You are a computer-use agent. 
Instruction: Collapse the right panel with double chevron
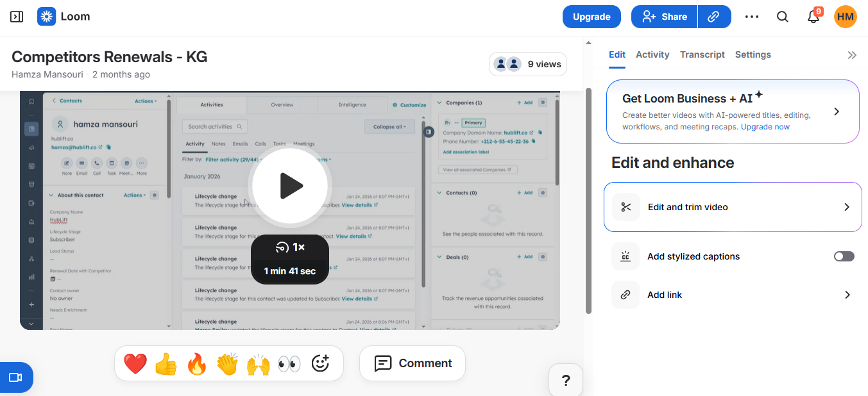852,55
